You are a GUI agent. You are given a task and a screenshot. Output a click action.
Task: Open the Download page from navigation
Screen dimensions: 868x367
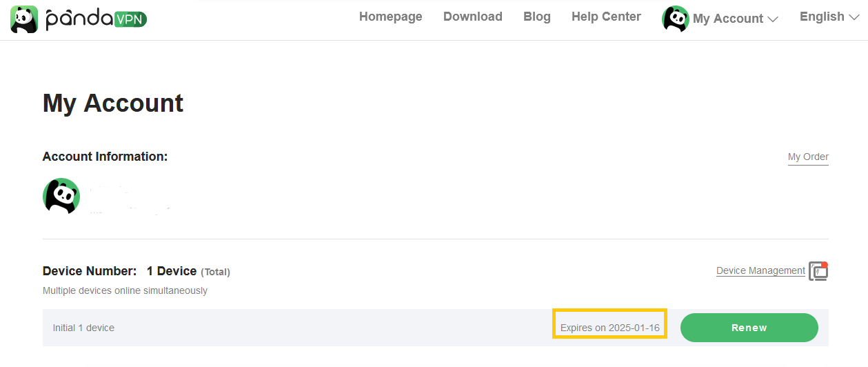pos(472,17)
